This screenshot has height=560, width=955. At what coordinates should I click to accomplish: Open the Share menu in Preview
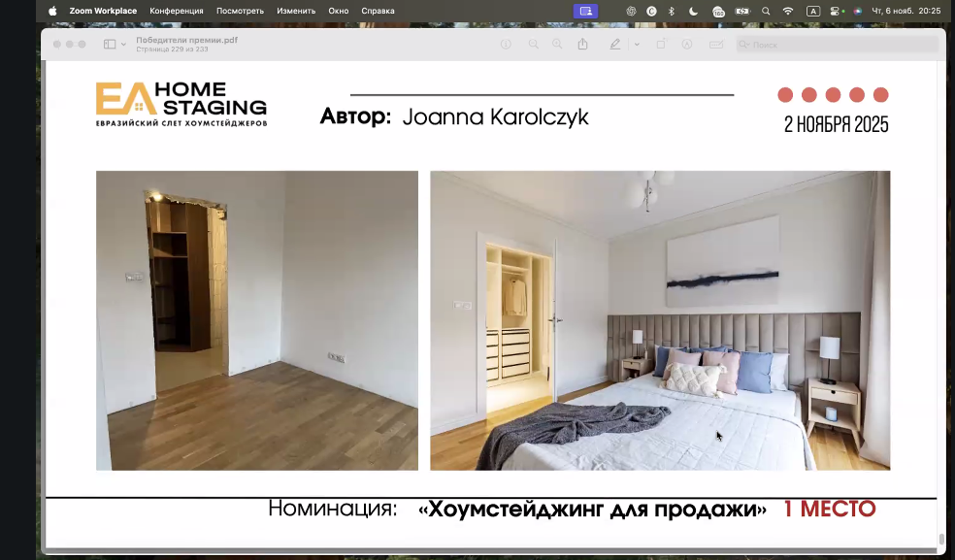pyautogui.click(x=583, y=44)
